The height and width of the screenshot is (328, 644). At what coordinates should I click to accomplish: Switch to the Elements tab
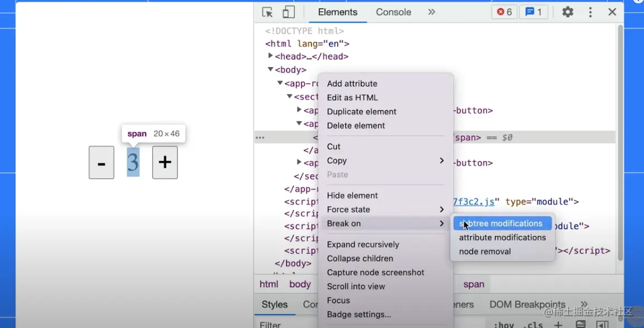pyautogui.click(x=337, y=12)
